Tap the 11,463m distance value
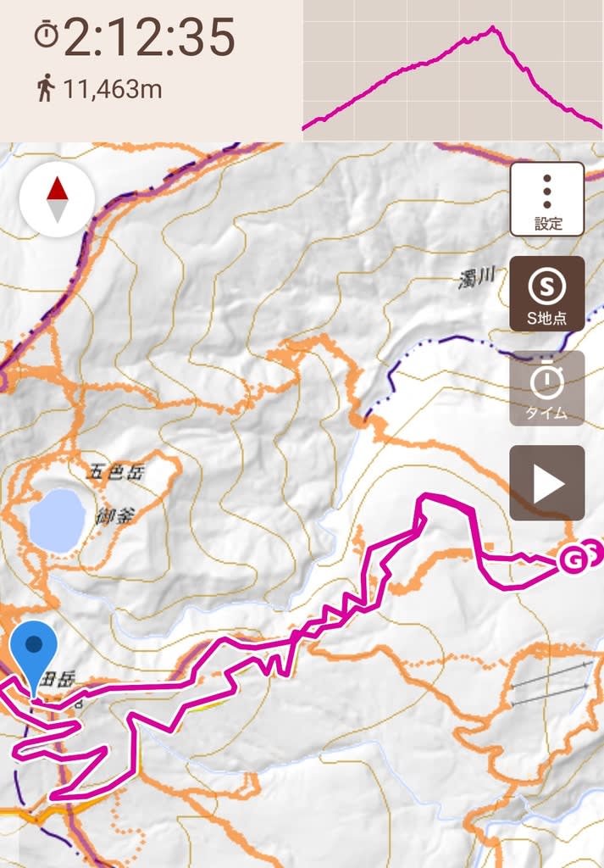The image size is (604, 868). tap(113, 89)
